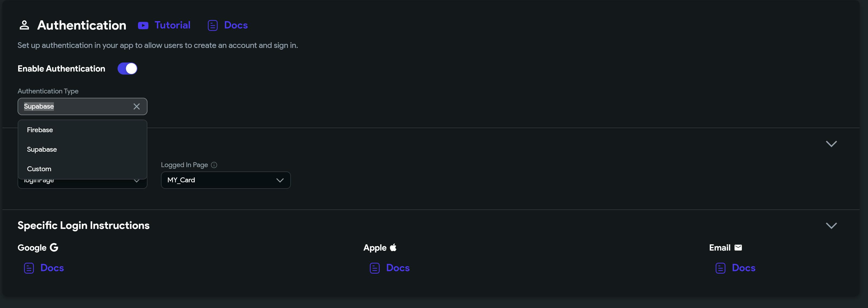Open the Docs link under Email

743,268
